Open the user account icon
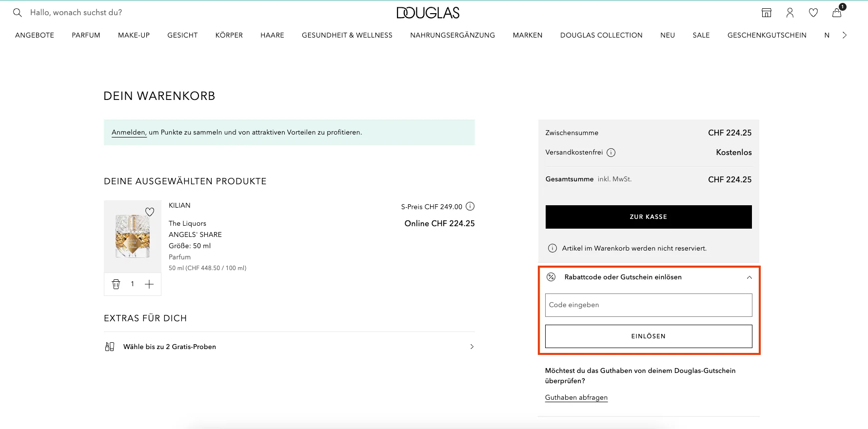This screenshot has width=868, height=429. pyautogui.click(x=790, y=13)
